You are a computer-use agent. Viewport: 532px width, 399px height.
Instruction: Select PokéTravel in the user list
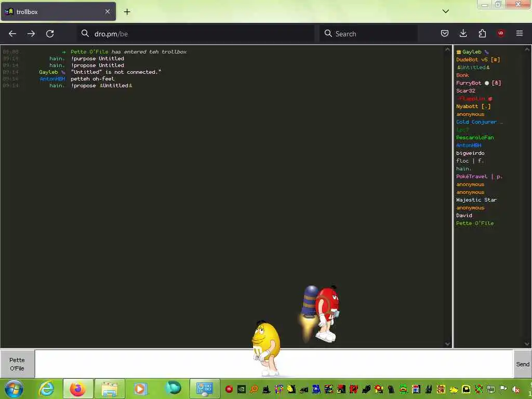coord(479,177)
